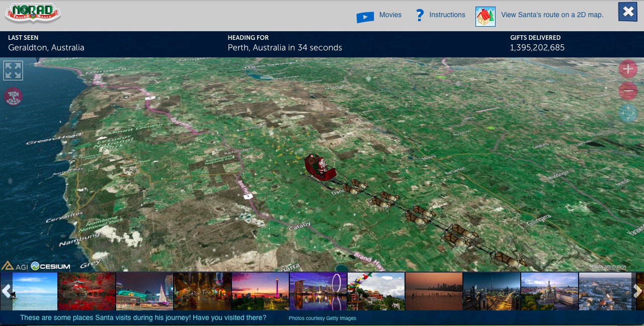Click the last seen Geraldton, Australia text
The width and height of the screenshot is (644, 326).
pos(46,47)
